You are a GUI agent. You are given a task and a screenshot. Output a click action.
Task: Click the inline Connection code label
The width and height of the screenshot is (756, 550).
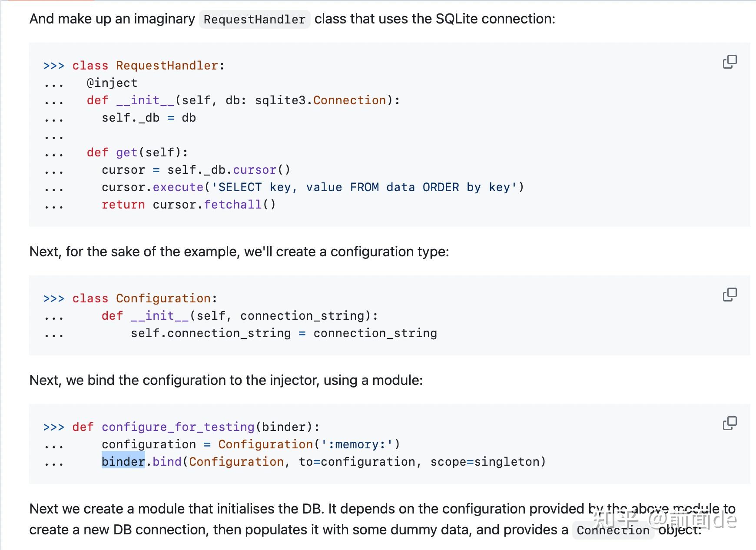tap(613, 530)
